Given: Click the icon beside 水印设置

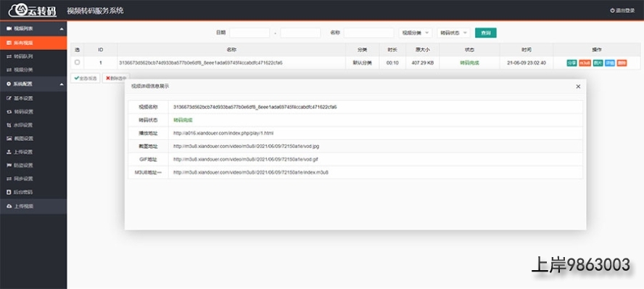Looking at the screenshot, I should pyautogui.click(x=9, y=125).
